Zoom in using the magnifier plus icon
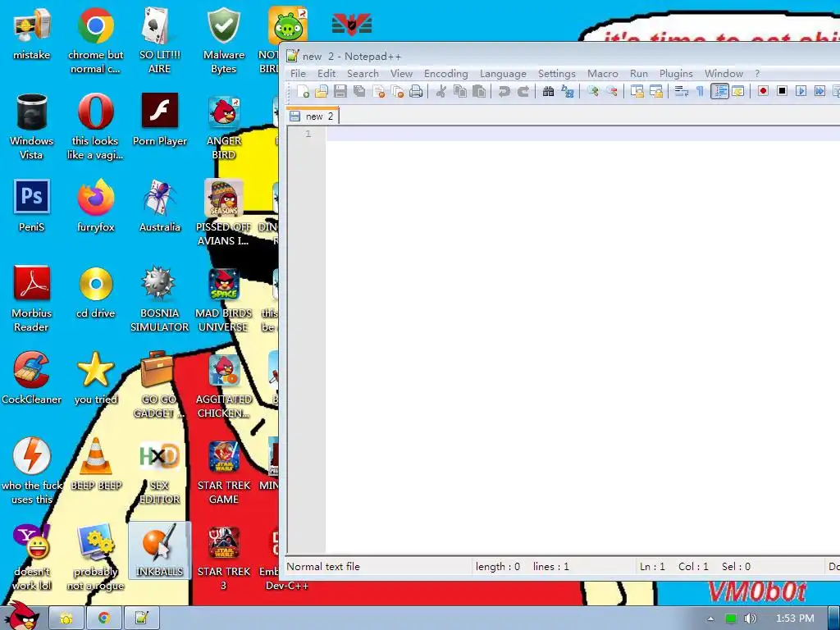The image size is (840, 630). 592,92
